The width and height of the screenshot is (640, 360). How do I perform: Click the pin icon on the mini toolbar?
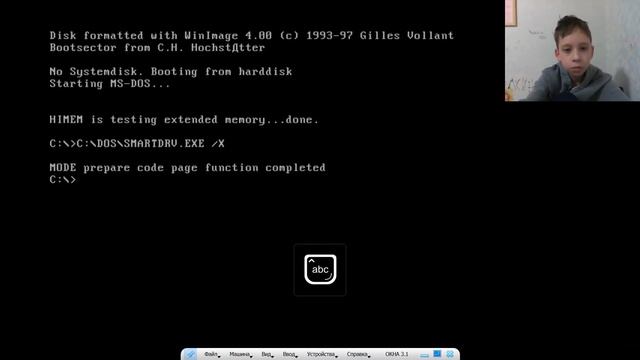(x=190, y=354)
